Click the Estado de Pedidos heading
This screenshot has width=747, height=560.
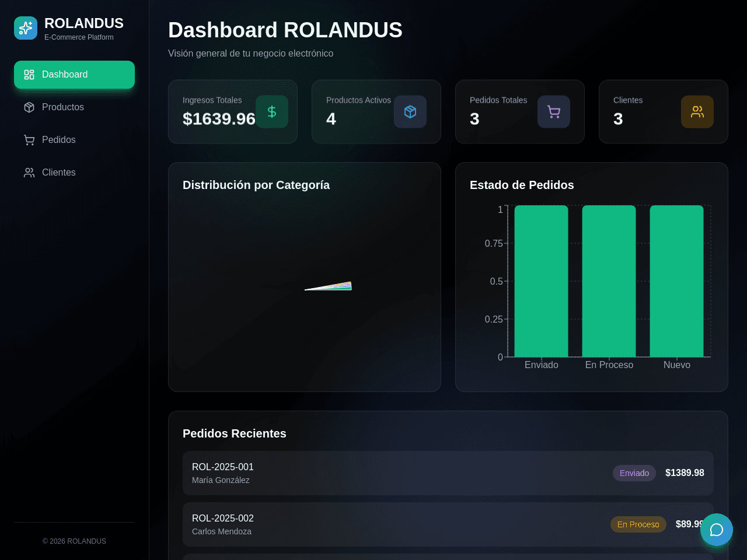(522, 185)
